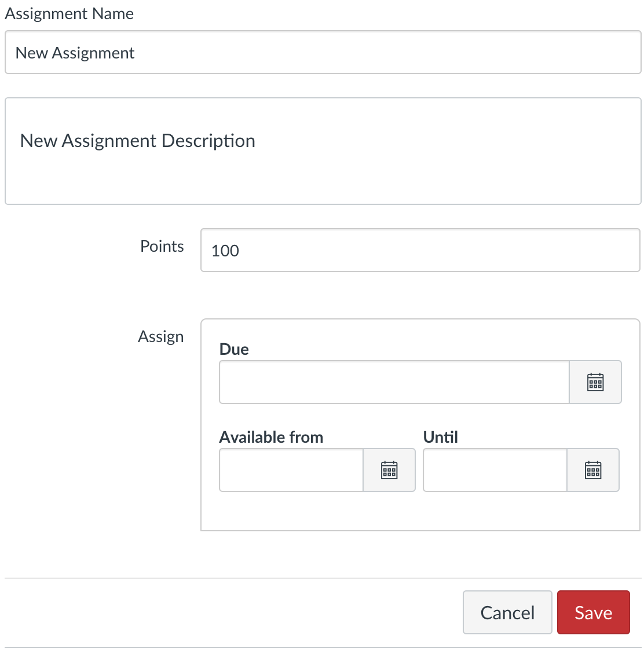The width and height of the screenshot is (644, 654).
Task: Click the Assignment Name label
Action: click(x=69, y=14)
